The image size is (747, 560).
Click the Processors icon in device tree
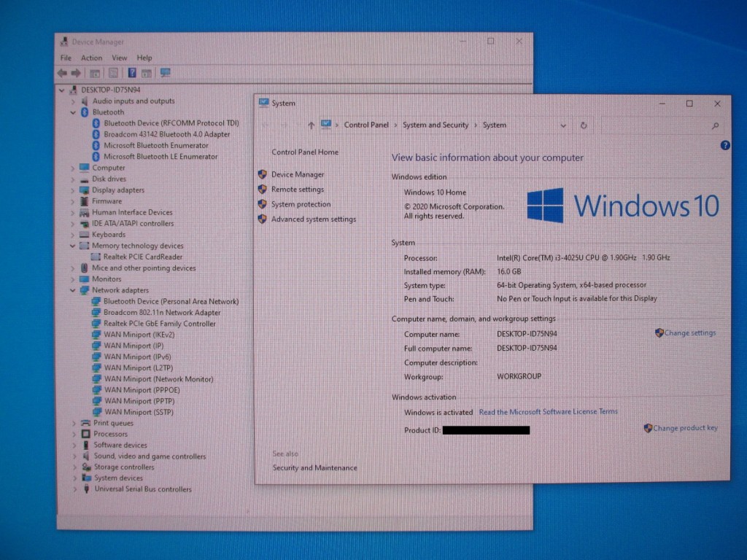(x=86, y=434)
